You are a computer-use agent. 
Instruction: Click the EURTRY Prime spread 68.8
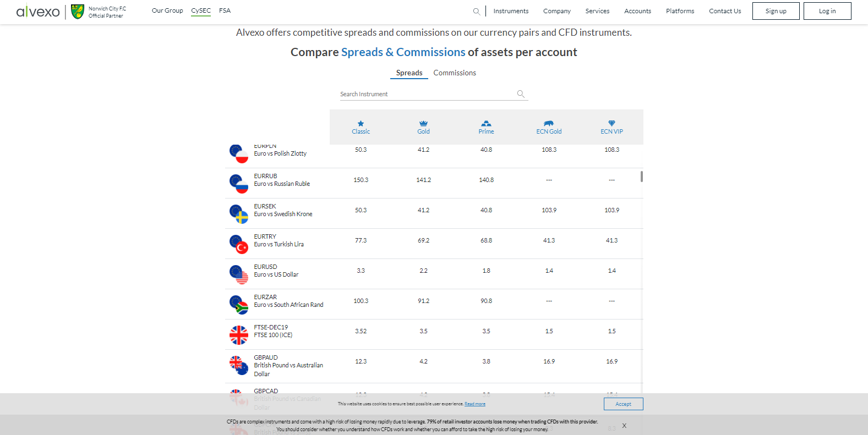point(487,240)
